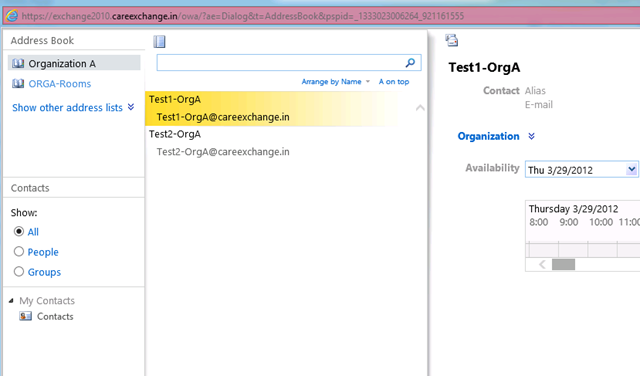
Task: Select the Organization A address list
Action: pos(74,63)
